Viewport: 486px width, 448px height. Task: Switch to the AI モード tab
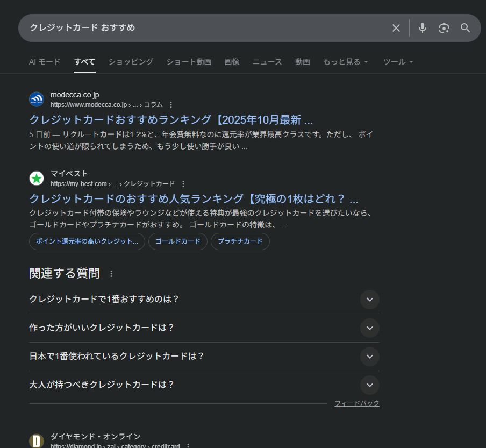click(45, 62)
